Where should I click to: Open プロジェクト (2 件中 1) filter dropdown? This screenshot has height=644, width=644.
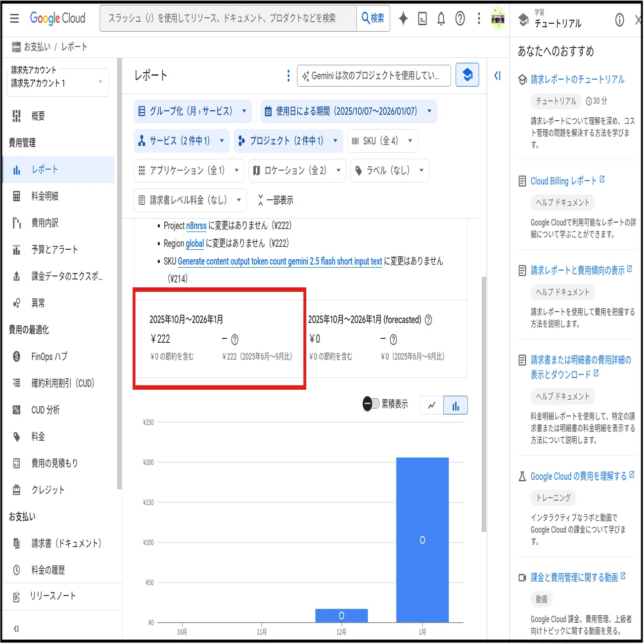[x=288, y=141]
